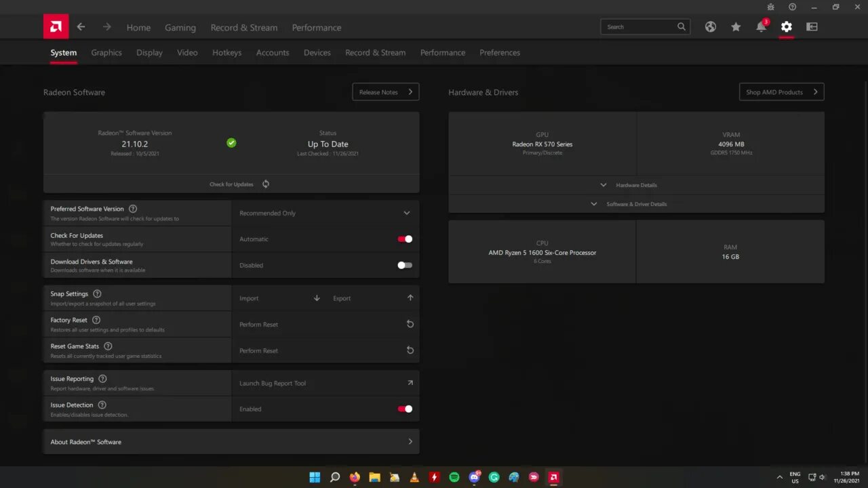
Task: Open the Windows Start menu
Action: pyautogui.click(x=315, y=477)
